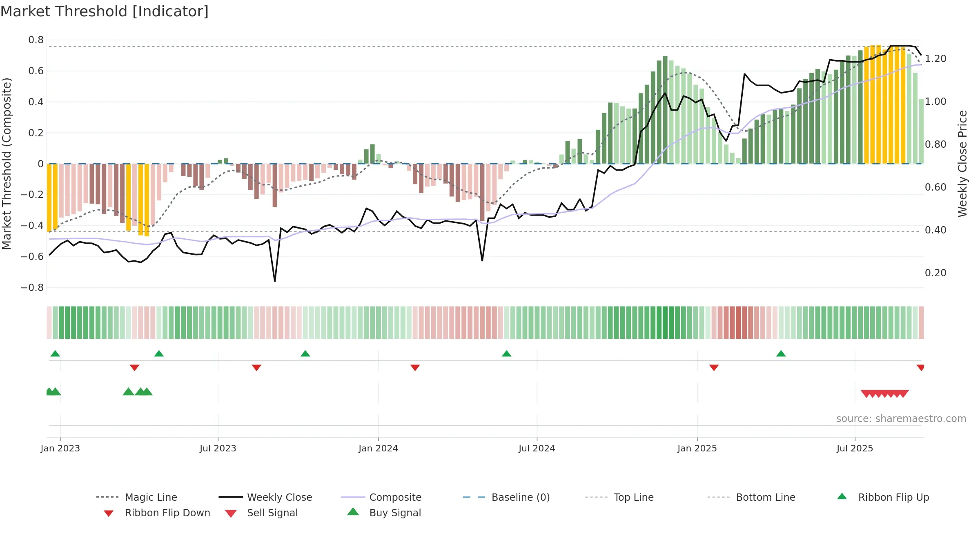Click the 0.60 price tick on right axis
The width and height of the screenshot is (980, 551).
pyautogui.click(x=935, y=187)
